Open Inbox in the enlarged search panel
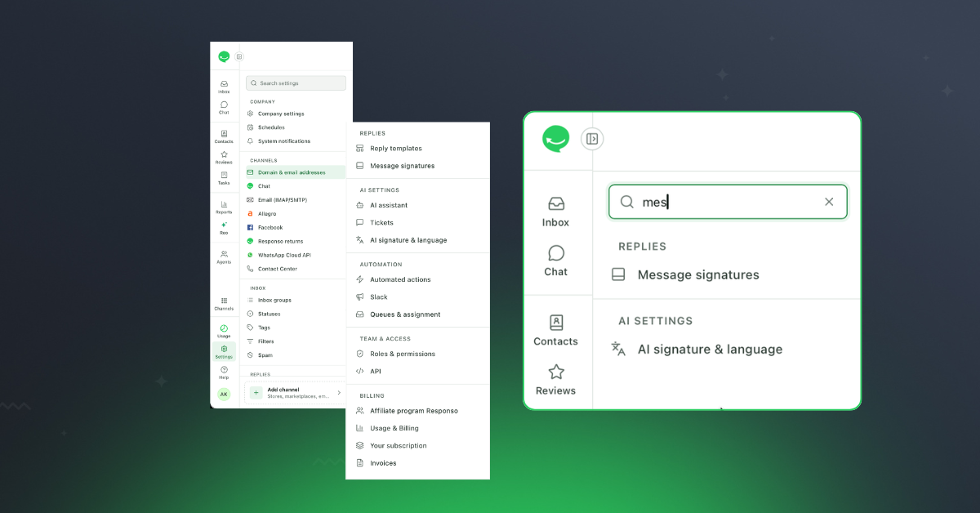 [555, 212]
